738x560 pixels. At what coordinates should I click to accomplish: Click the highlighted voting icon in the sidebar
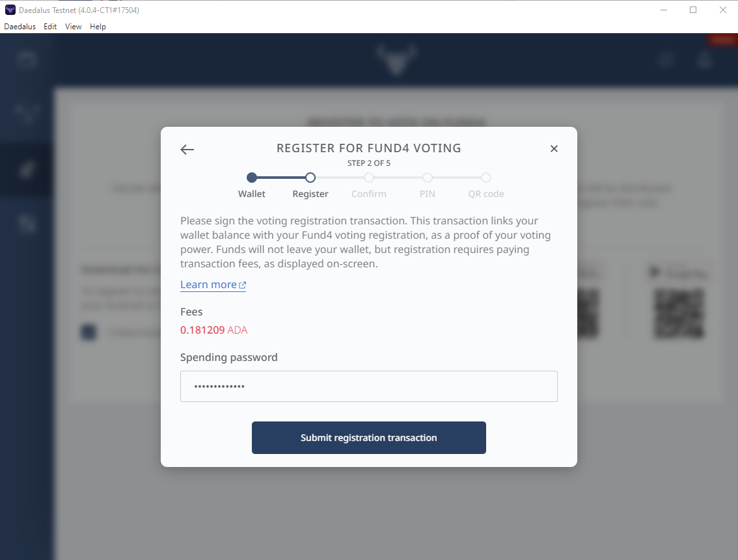27,169
